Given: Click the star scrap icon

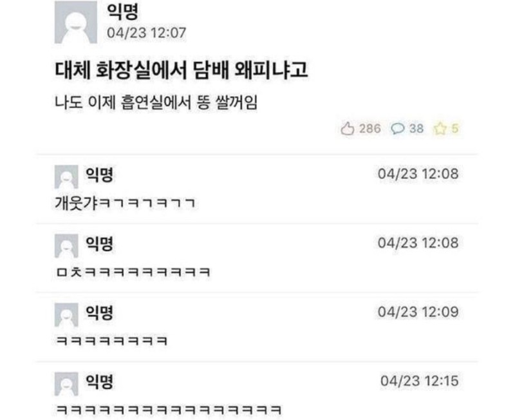Looking at the screenshot, I should pyautogui.click(x=440, y=128).
